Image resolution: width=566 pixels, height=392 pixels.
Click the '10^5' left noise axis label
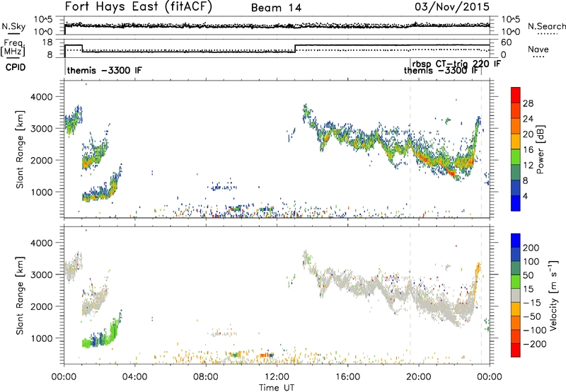pos(43,19)
